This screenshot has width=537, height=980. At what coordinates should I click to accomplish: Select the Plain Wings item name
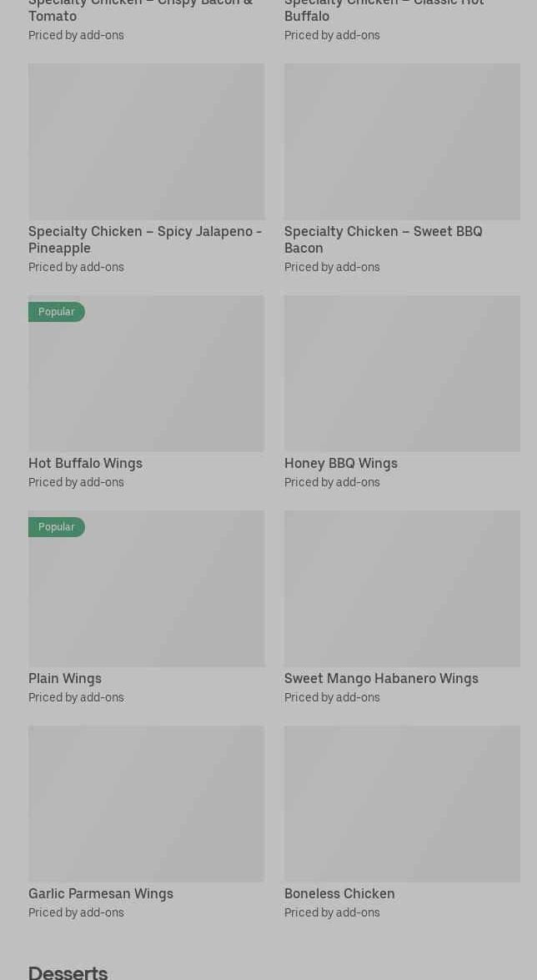tap(65, 678)
